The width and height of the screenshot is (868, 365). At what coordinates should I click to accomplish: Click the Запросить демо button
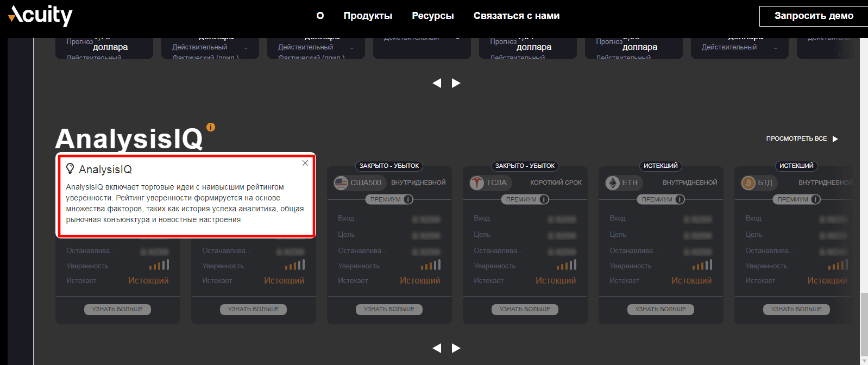[x=814, y=16]
